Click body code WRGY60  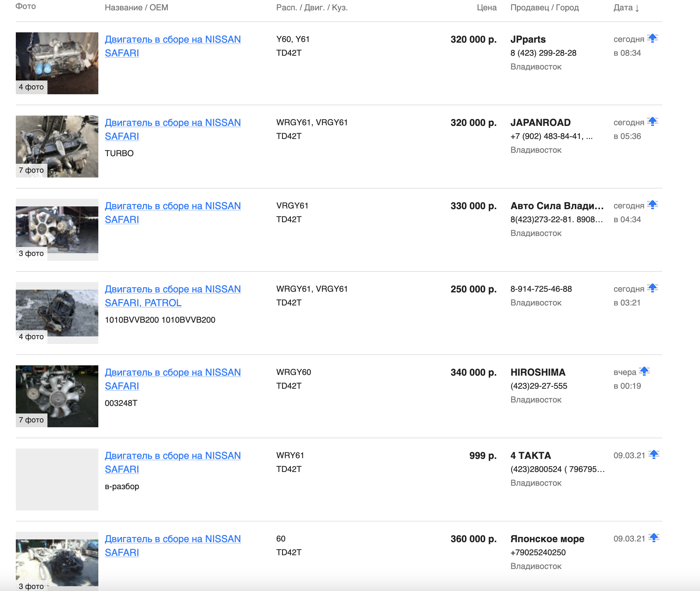click(x=294, y=372)
